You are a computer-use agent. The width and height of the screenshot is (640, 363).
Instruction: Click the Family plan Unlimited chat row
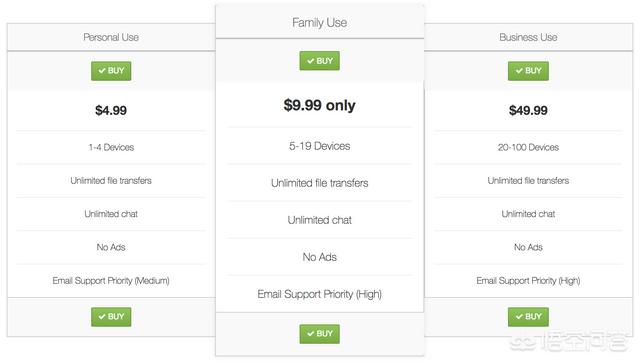pos(320,220)
